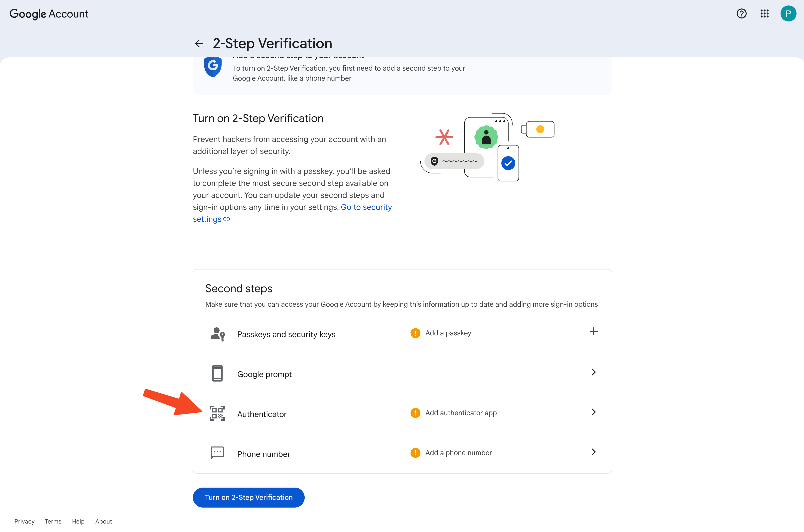
Task: Open the Terms footer link
Action: pyautogui.click(x=53, y=522)
